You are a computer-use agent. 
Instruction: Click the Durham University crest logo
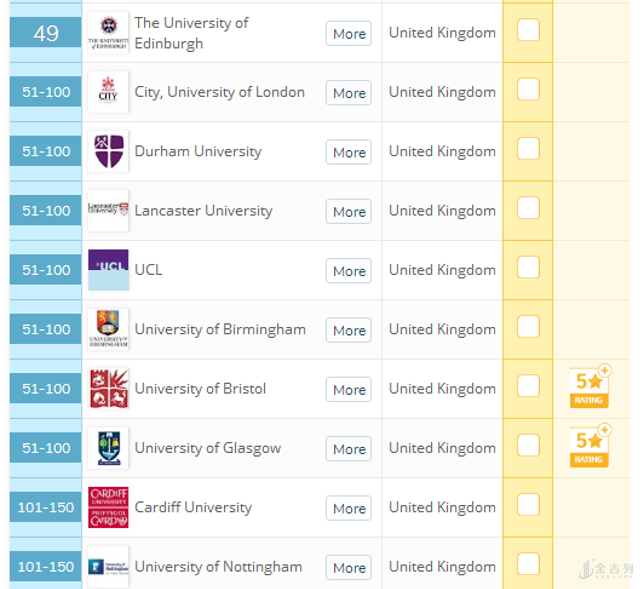pos(108,151)
